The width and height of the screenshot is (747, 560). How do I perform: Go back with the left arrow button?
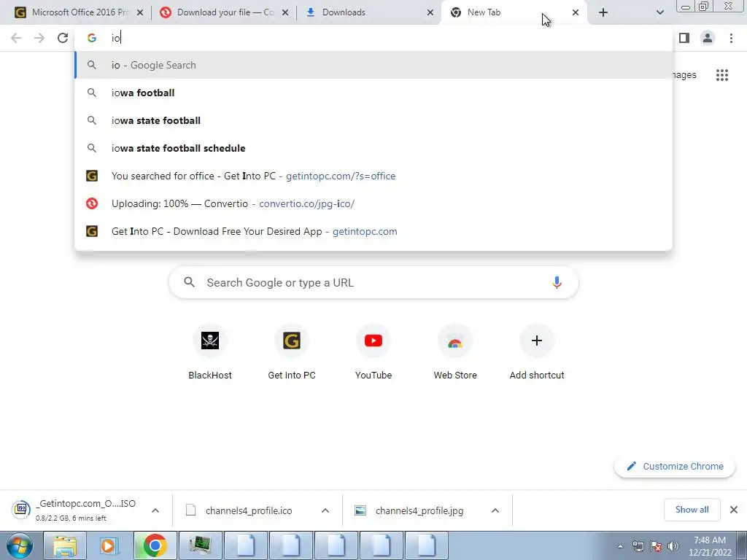tap(16, 38)
